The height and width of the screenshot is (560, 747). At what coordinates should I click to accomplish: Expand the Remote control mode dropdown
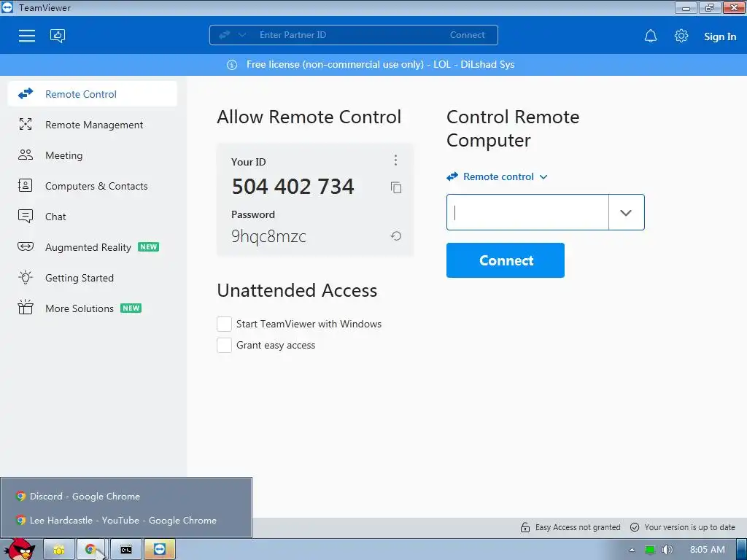pos(497,176)
